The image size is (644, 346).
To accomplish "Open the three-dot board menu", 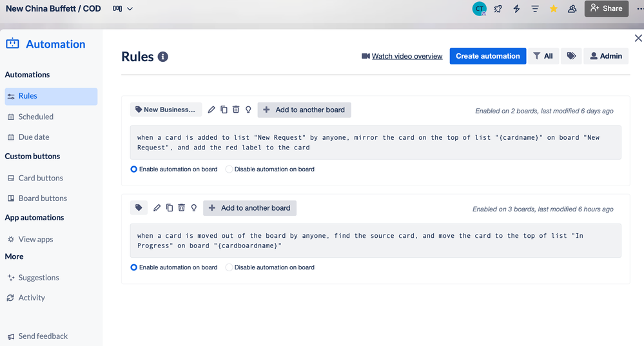I will point(640,8).
